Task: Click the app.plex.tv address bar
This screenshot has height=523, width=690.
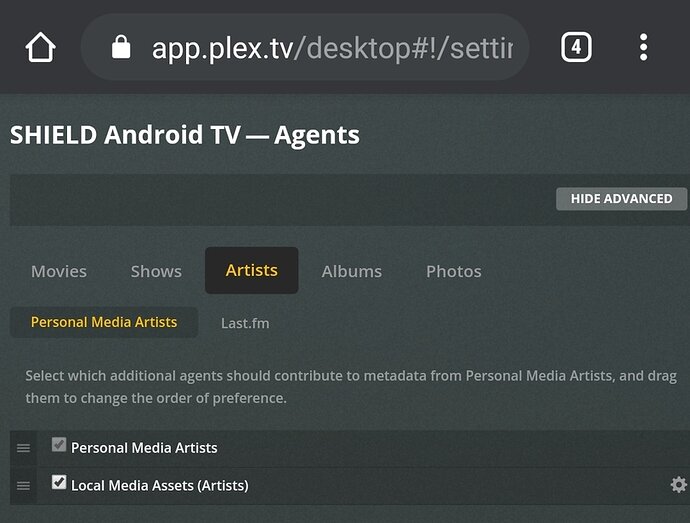Action: pos(305,47)
